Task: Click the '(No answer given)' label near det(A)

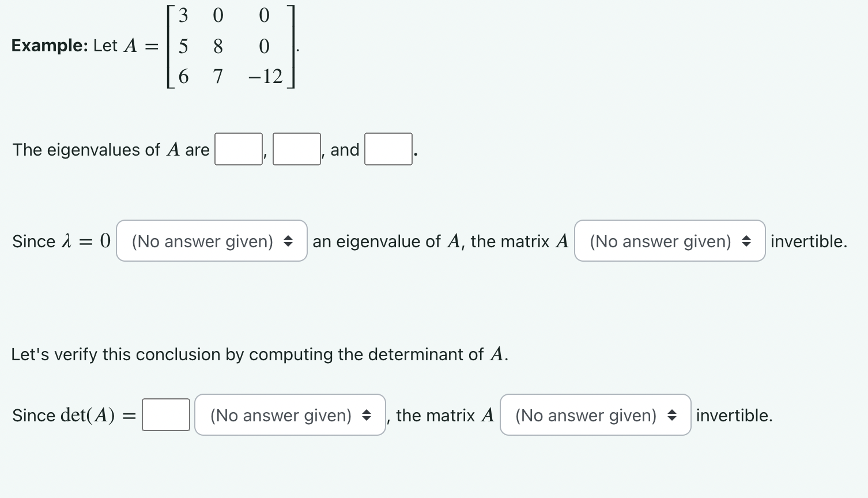Action: pyautogui.click(x=280, y=415)
